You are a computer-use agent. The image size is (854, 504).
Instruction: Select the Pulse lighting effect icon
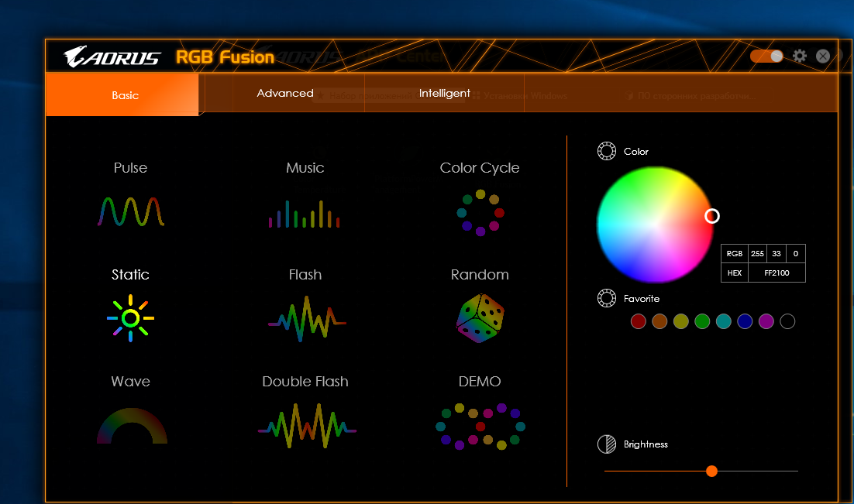131,211
